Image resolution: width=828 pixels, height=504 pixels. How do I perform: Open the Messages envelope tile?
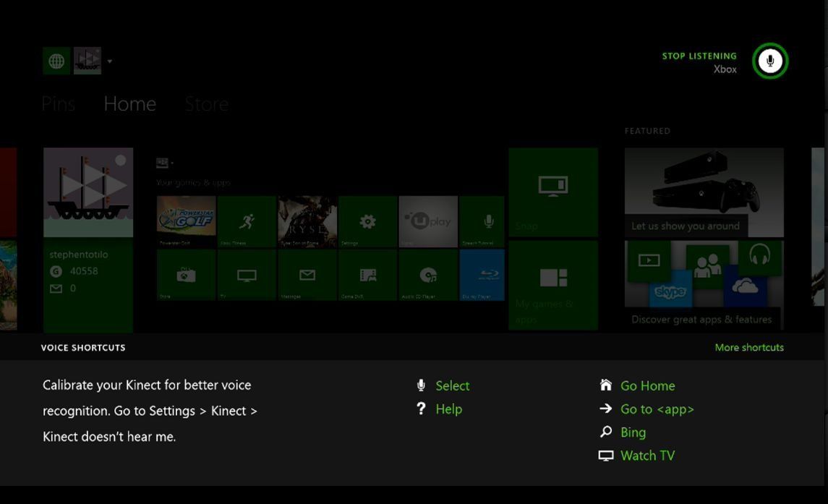306,275
